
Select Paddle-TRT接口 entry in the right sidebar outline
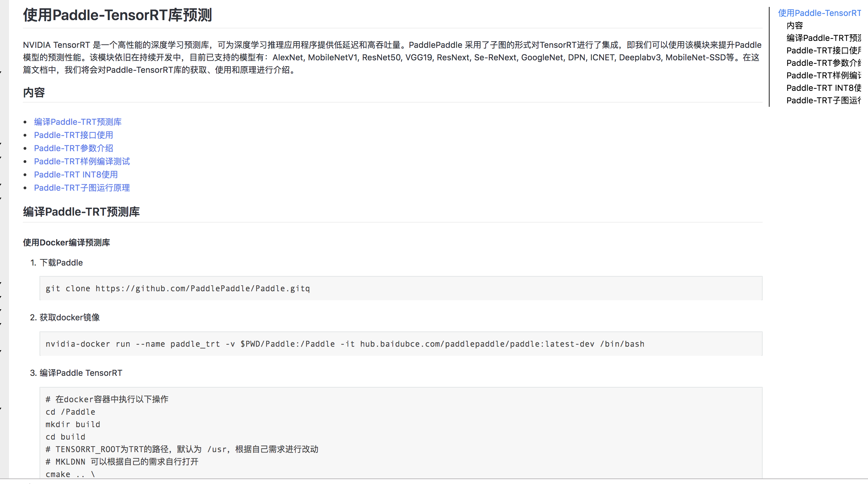pyautogui.click(x=824, y=51)
